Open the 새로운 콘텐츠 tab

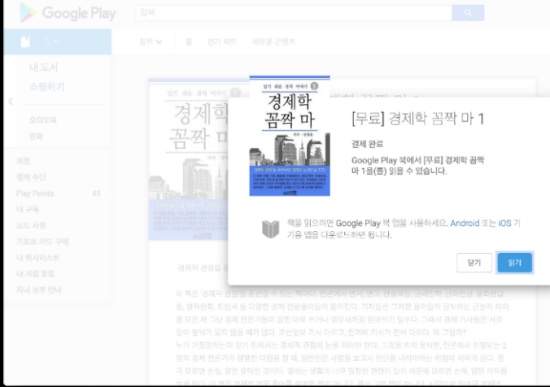tap(273, 42)
